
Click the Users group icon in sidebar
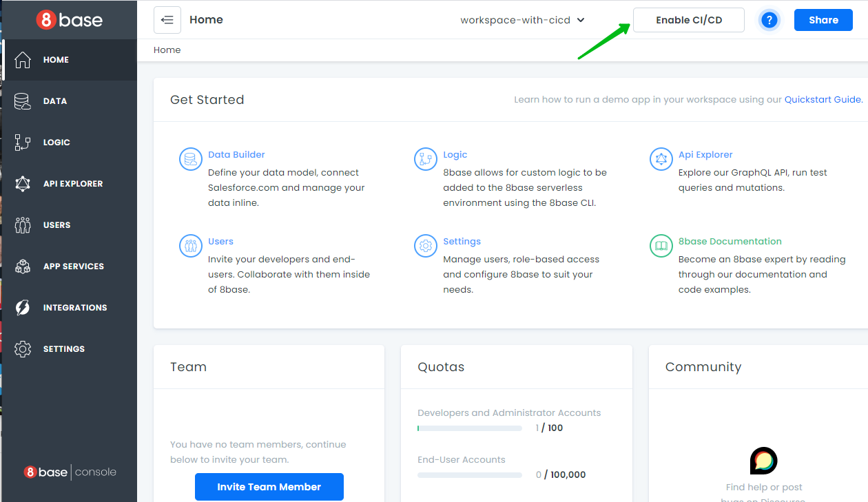point(23,225)
